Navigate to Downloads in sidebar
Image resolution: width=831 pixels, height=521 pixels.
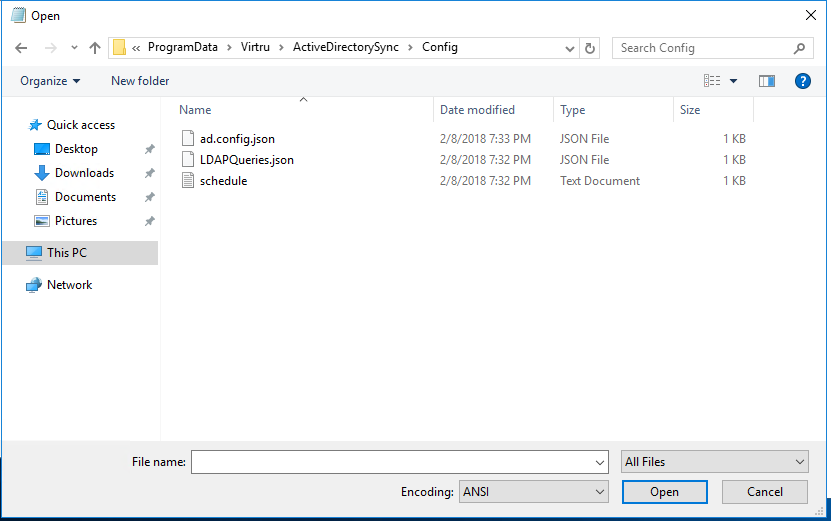point(84,173)
